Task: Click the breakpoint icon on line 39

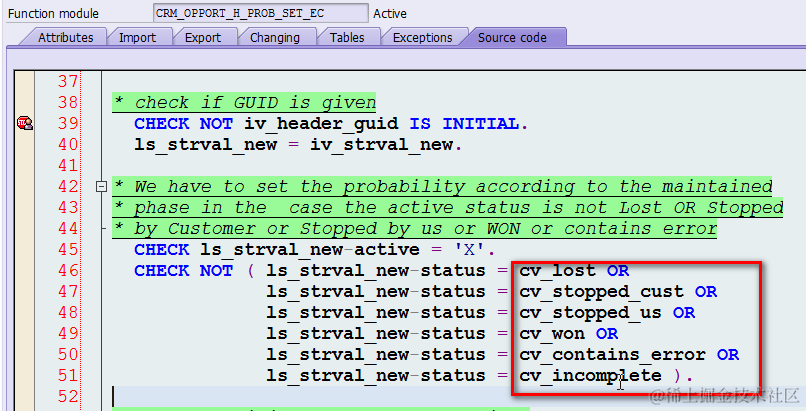Action: 25,123
